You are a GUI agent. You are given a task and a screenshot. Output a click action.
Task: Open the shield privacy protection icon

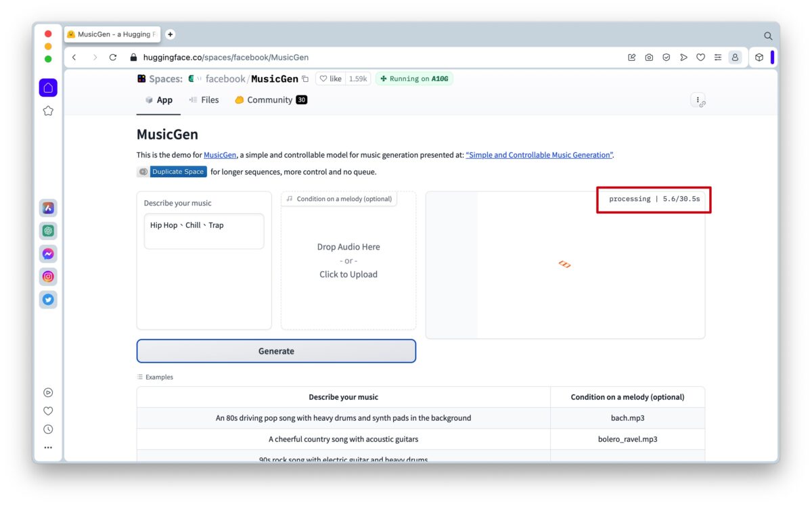coord(667,57)
